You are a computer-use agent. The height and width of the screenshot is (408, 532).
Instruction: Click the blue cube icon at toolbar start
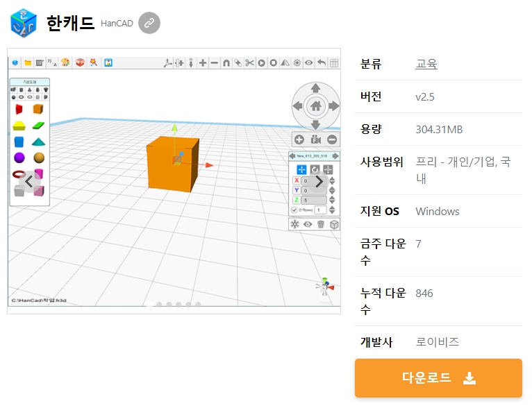(x=15, y=62)
